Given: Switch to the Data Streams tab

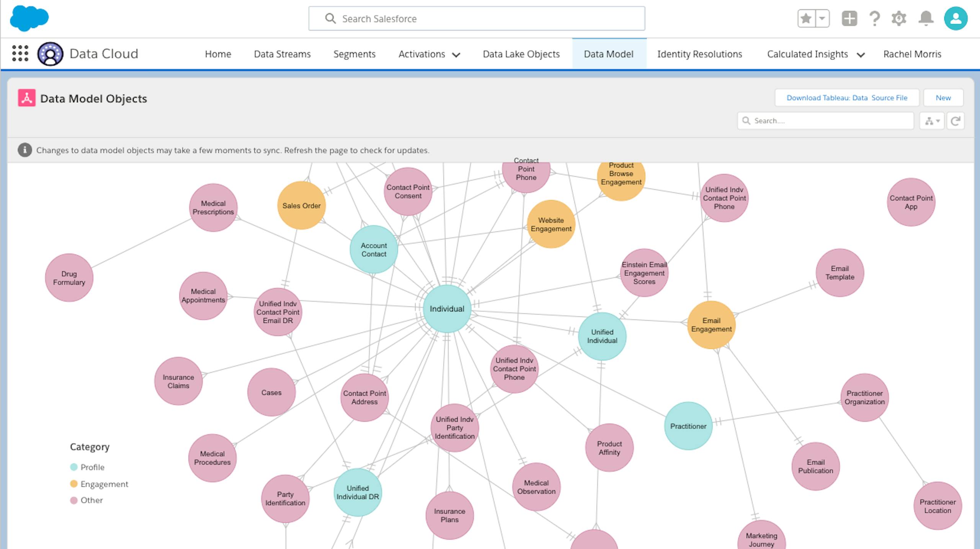Looking at the screenshot, I should (282, 54).
